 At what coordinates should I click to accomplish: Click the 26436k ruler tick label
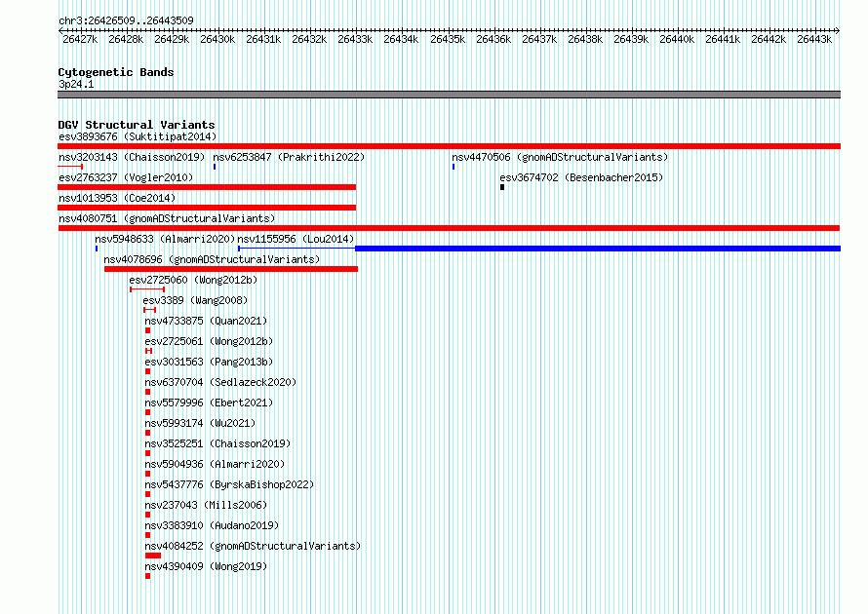[x=493, y=39]
